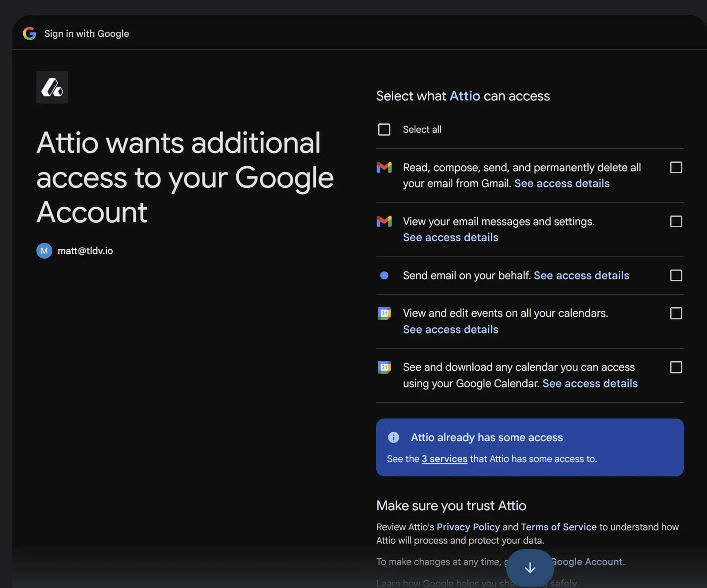Click Calendar icon beside see and download calendar
Viewport: 707px width, 588px height.
click(x=384, y=367)
